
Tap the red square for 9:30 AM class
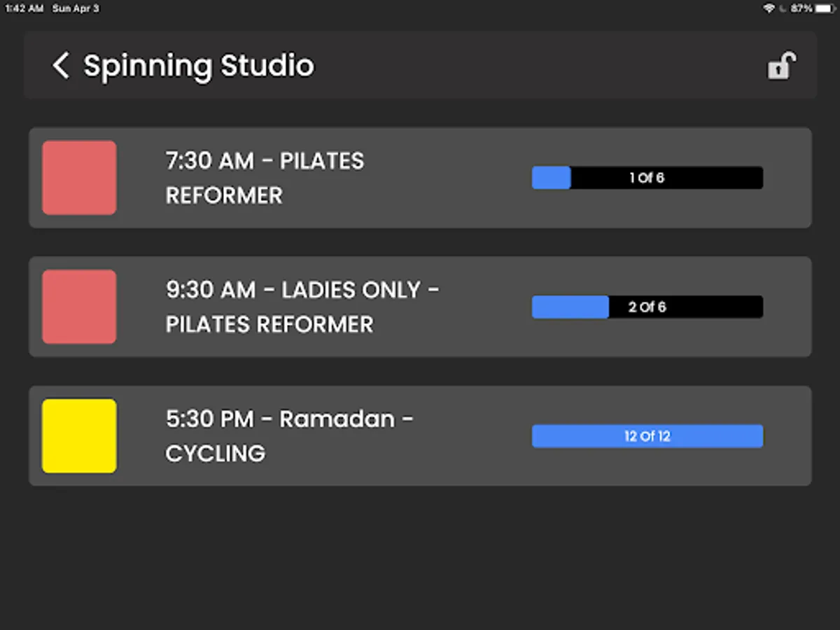[x=79, y=307]
